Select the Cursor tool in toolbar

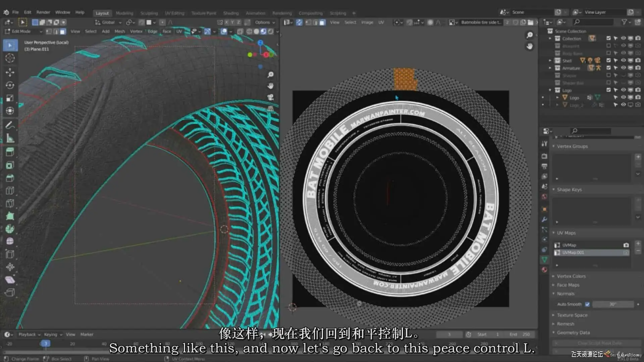coord(10,58)
